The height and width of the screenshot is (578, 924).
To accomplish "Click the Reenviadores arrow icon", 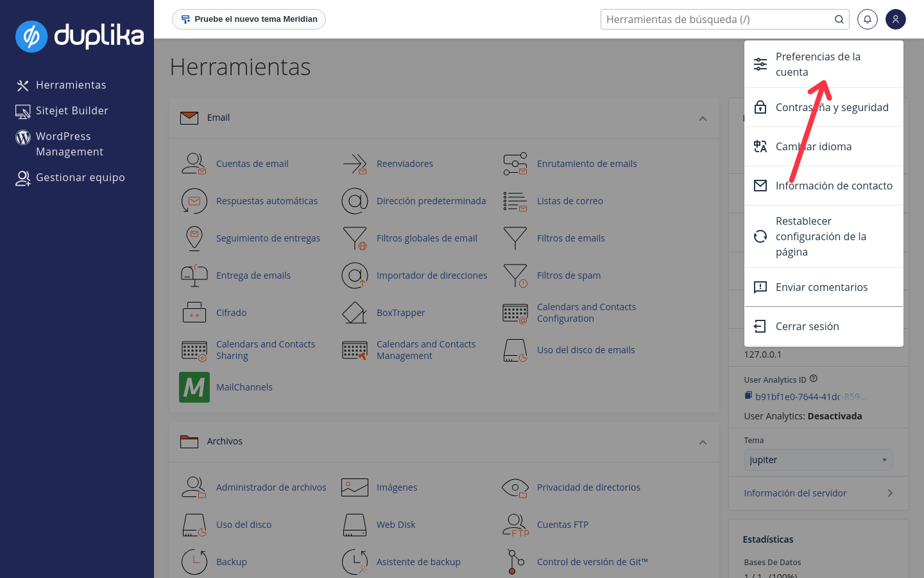I will (x=354, y=164).
